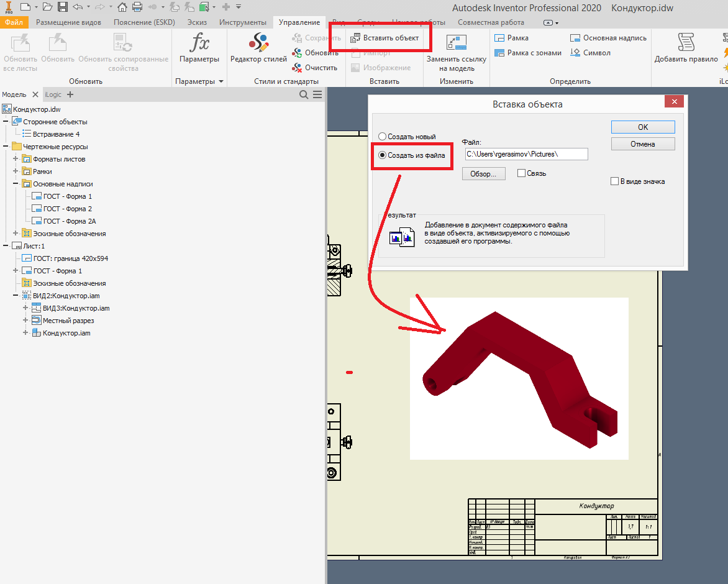
Task: Open the Styles Editor (Редактор стилей)
Action: coord(258,48)
